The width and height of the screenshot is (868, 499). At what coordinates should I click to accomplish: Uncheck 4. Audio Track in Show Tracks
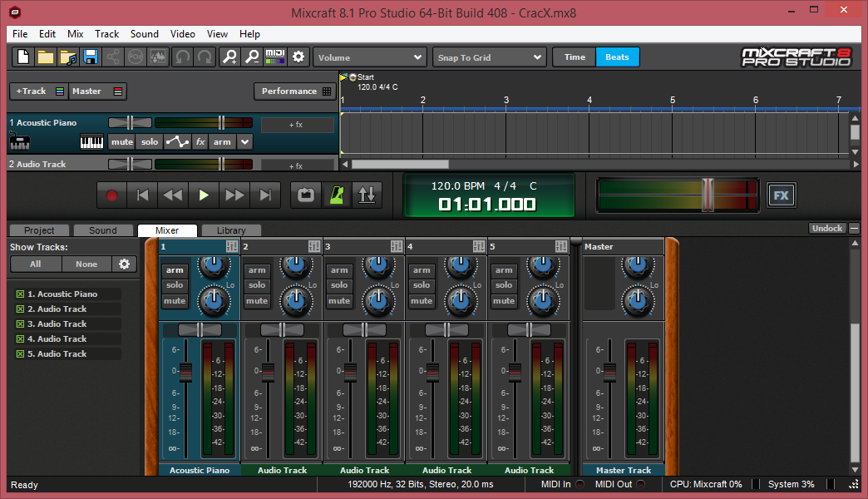pos(21,339)
